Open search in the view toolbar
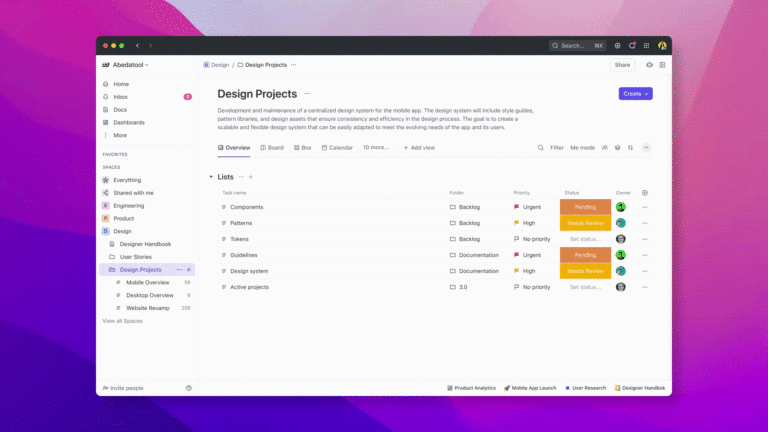 tap(540, 147)
